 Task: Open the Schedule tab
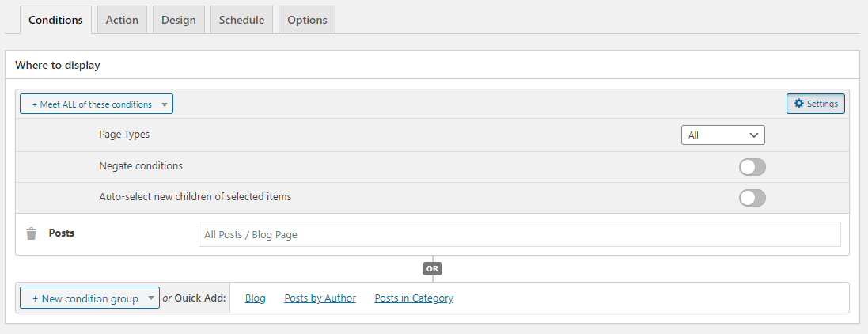coord(241,20)
